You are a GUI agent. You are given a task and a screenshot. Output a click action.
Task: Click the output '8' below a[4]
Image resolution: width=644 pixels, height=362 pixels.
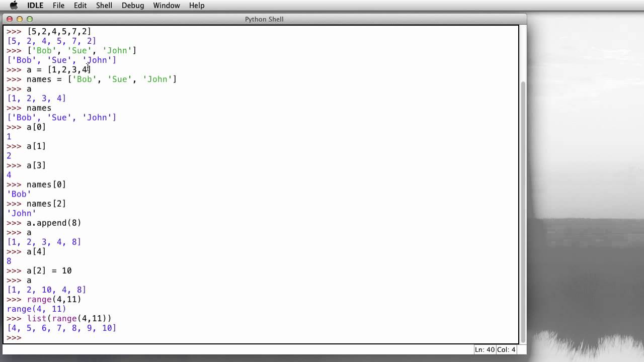point(9,260)
